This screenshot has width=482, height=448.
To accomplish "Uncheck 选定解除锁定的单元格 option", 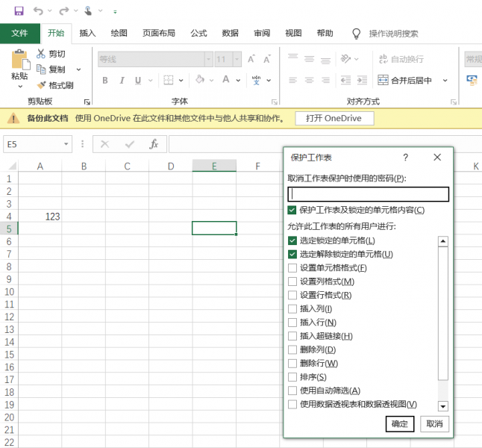I will pos(292,254).
